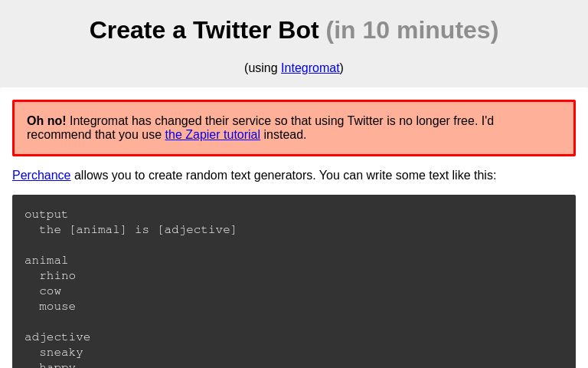Click the "[adjective]" placeholder in output line

point(197,230)
